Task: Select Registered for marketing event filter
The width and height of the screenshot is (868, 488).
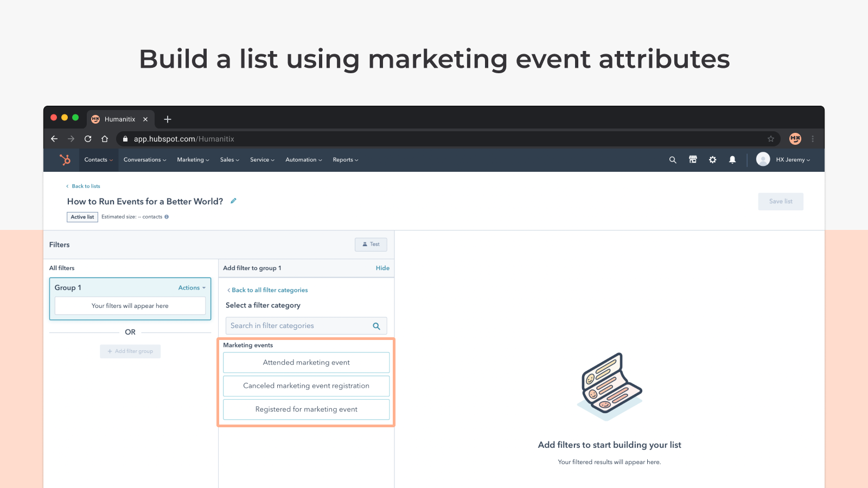Action: click(x=306, y=409)
